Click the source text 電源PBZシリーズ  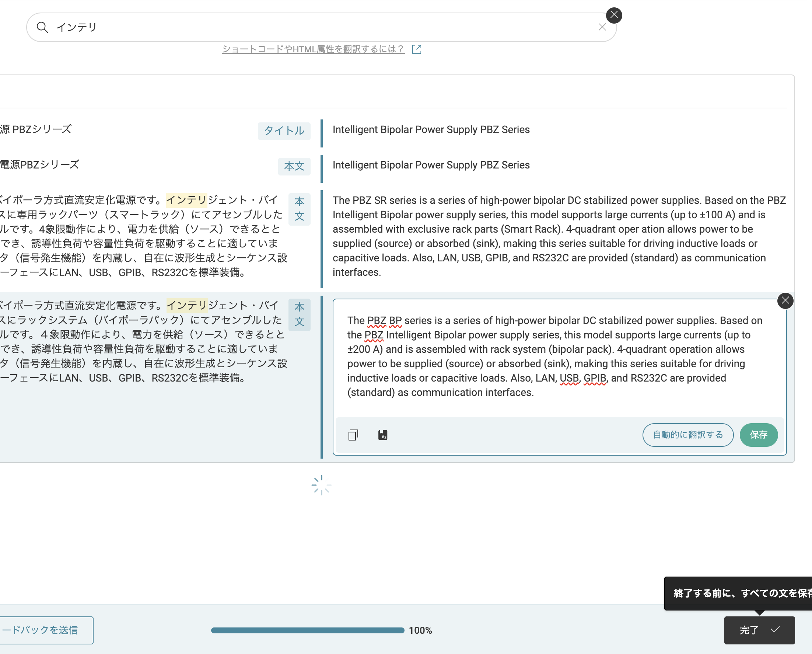click(39, 165)
